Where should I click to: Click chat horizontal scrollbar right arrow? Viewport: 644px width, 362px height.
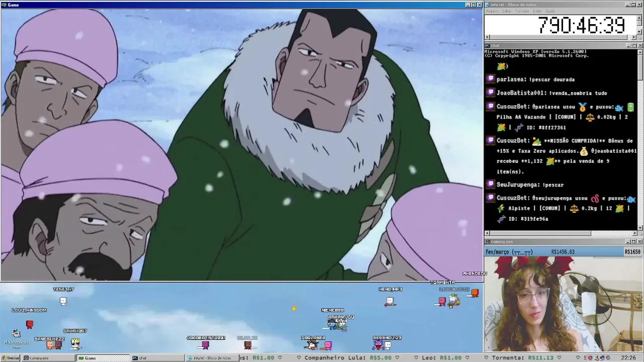tap(634, 233)
